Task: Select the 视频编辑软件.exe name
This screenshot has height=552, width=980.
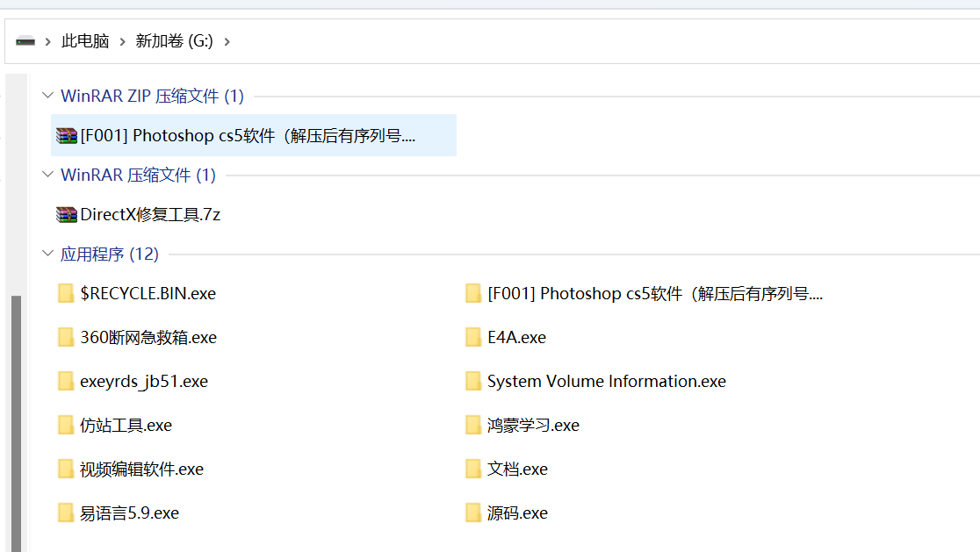Action: coord(142,469)
